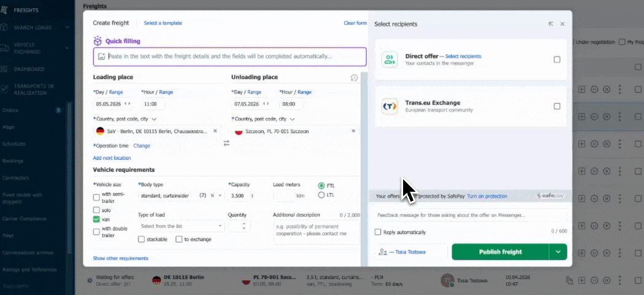Screen dimensions: 644x295
Task: Select the LTL radio button
Action: click(321, 195)
